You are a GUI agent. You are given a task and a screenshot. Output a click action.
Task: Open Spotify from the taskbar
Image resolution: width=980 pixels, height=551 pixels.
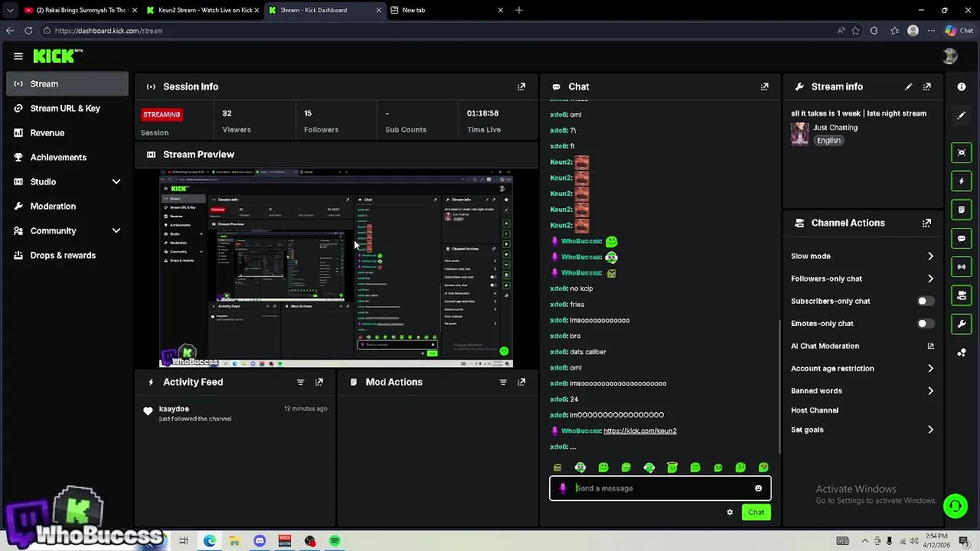point(335,541)
